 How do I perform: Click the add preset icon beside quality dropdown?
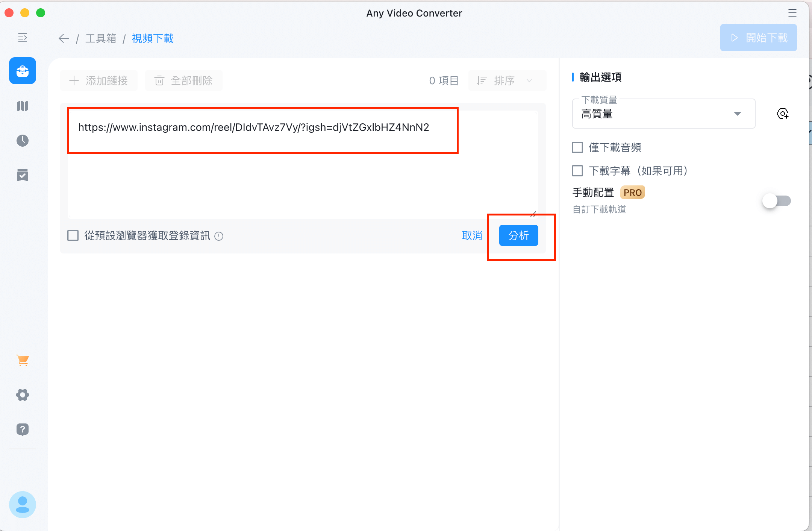[x=783, y=114]
